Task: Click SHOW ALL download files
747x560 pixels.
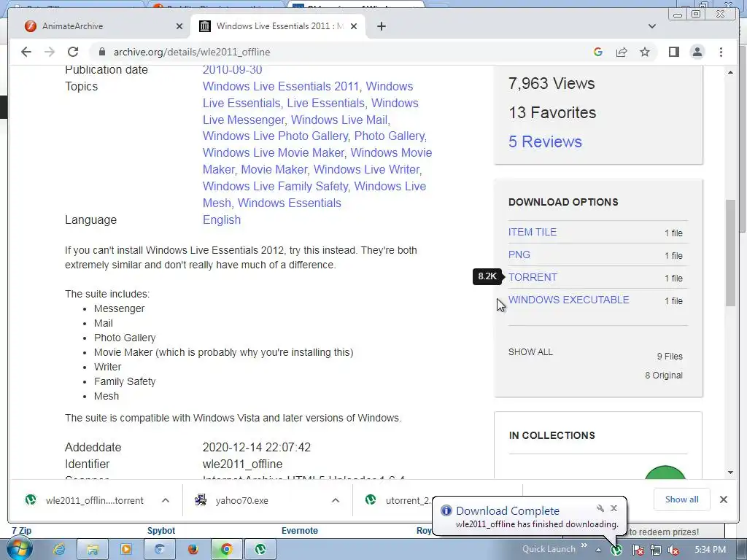Action: 530,352
